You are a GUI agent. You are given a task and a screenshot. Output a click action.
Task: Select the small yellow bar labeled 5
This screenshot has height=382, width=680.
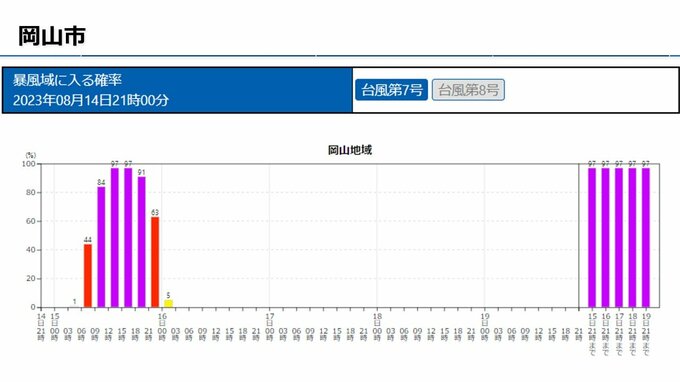pyautogui.click(x=168, y=304)
